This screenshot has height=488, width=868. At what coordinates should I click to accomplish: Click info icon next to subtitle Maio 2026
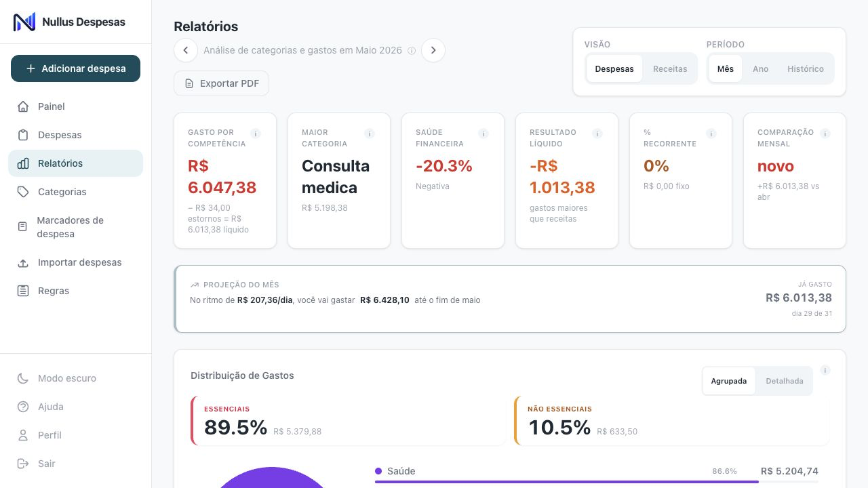pyautogui.click(x=412, y=51)
